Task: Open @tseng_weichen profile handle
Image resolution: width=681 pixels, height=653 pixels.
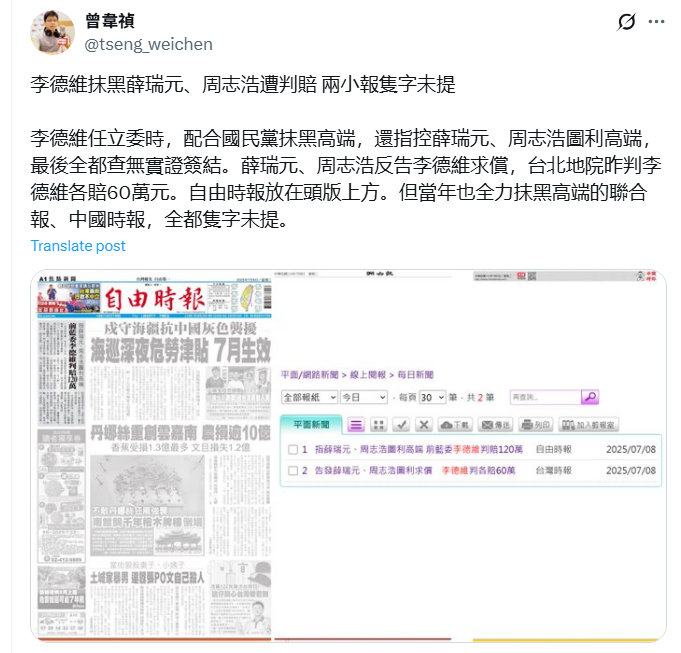Action: [x=148, y=44]
